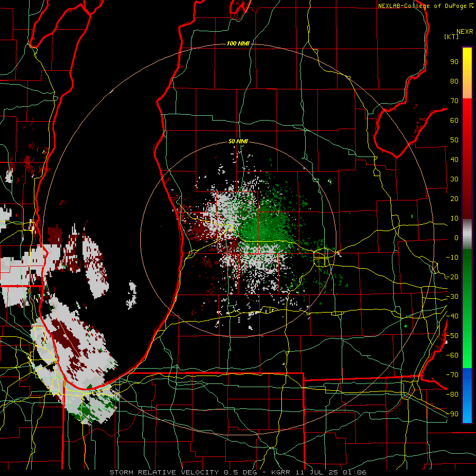Click the 70 value on the velocity scale
Viewport: 476px width, 476px height.
click(x=454, y=101)
